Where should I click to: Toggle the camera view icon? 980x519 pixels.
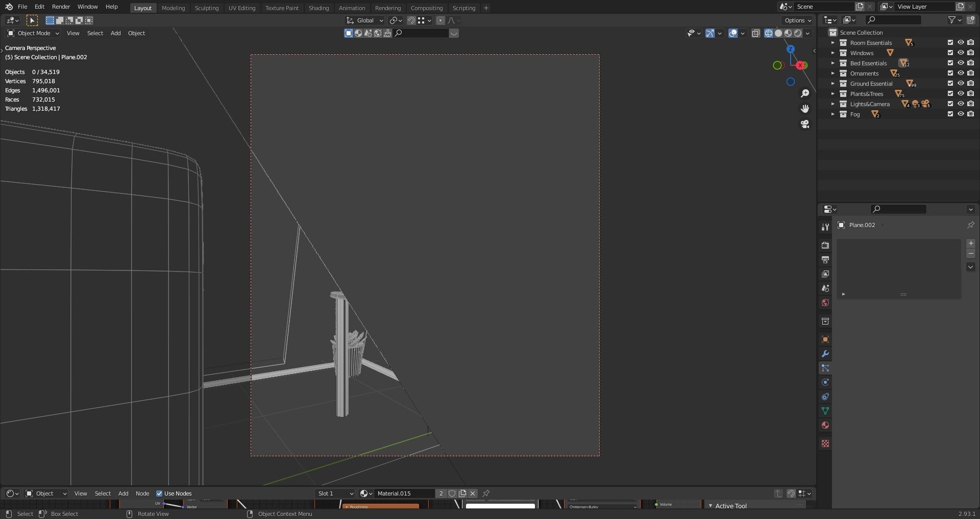point(805,124)
